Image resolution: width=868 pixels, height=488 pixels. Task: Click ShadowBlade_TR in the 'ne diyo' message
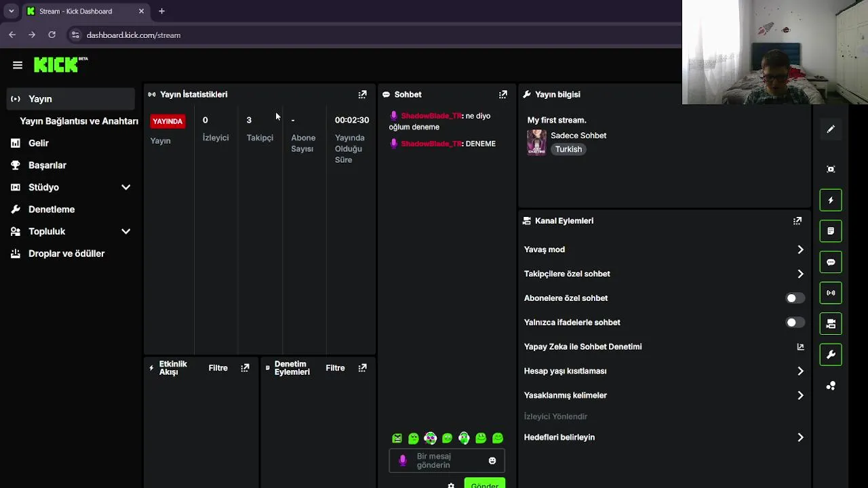tap(431, 116)
